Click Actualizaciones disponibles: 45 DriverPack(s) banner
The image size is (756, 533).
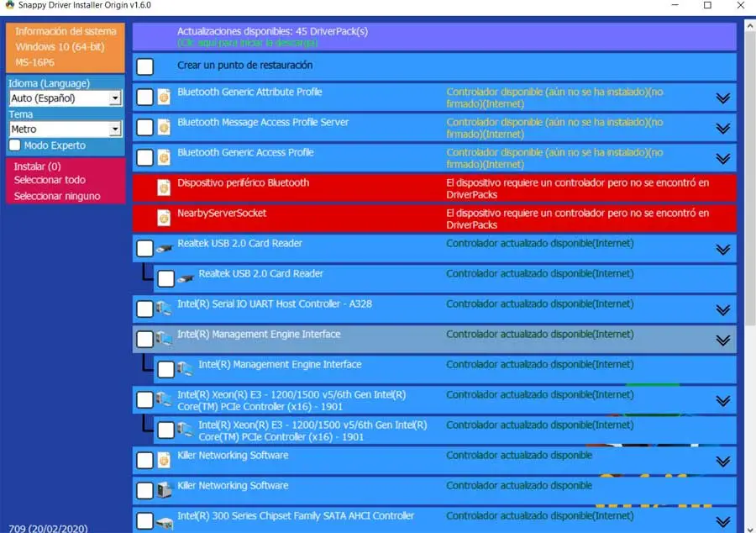click(434, 37)
